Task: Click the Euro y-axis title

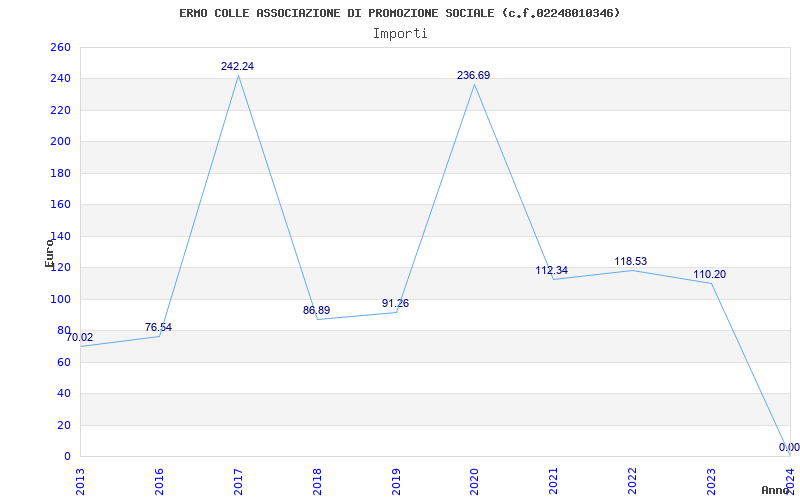Action: [x=49, y=253]
